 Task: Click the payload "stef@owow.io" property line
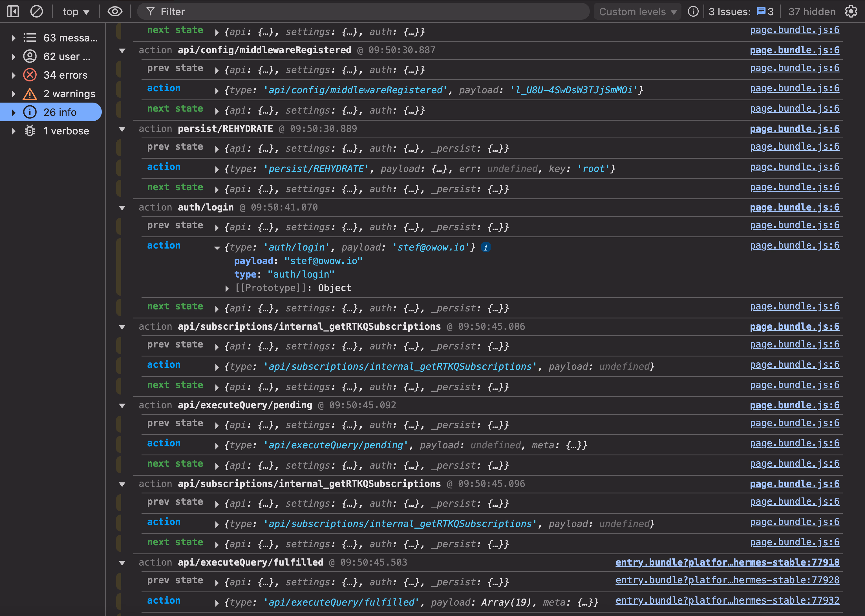[x=298, y=261]
